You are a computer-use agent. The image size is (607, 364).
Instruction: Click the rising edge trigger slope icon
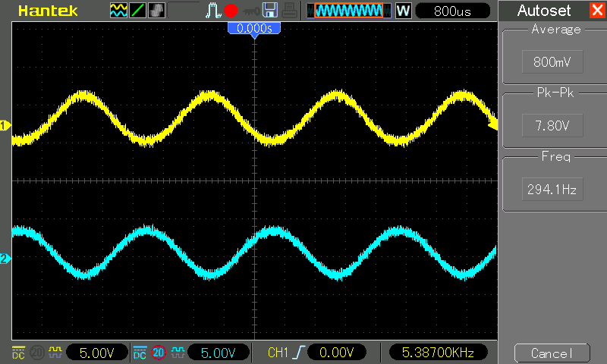[299, 352]
